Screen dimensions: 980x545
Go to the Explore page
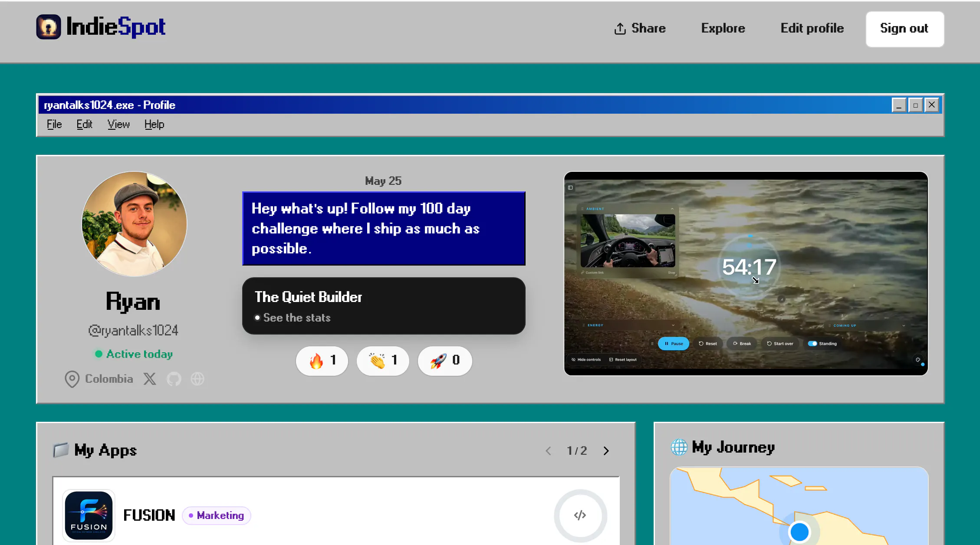click(723, 29)
